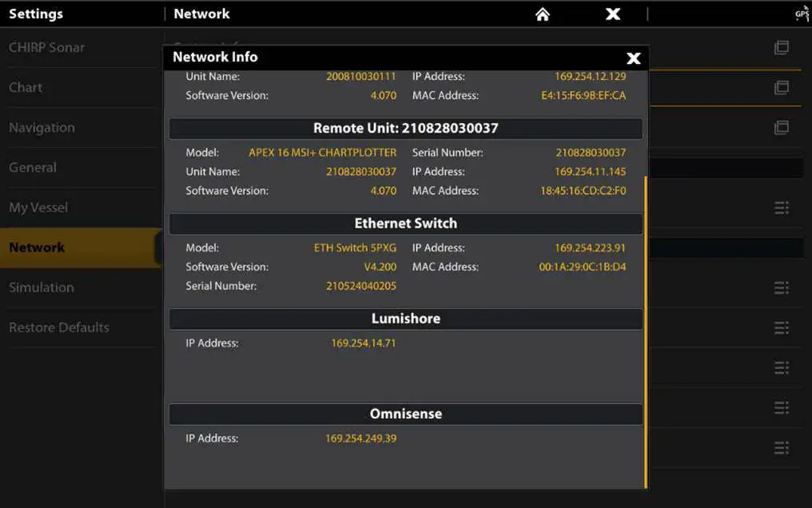This screenshot has height=508, width=812.
Task: Click the Remote Unit 210828030037 header
Action: 405,129
